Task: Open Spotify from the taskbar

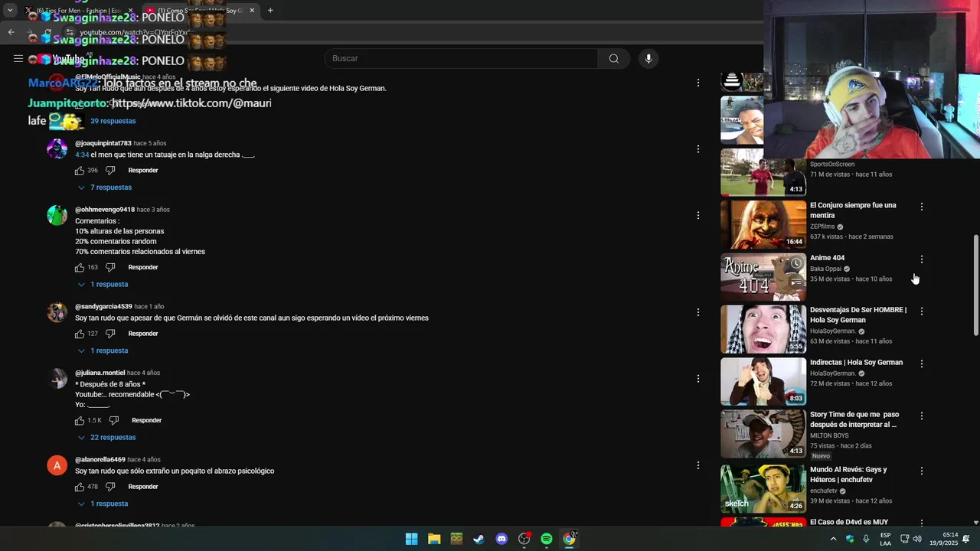Action: point(547,539)
